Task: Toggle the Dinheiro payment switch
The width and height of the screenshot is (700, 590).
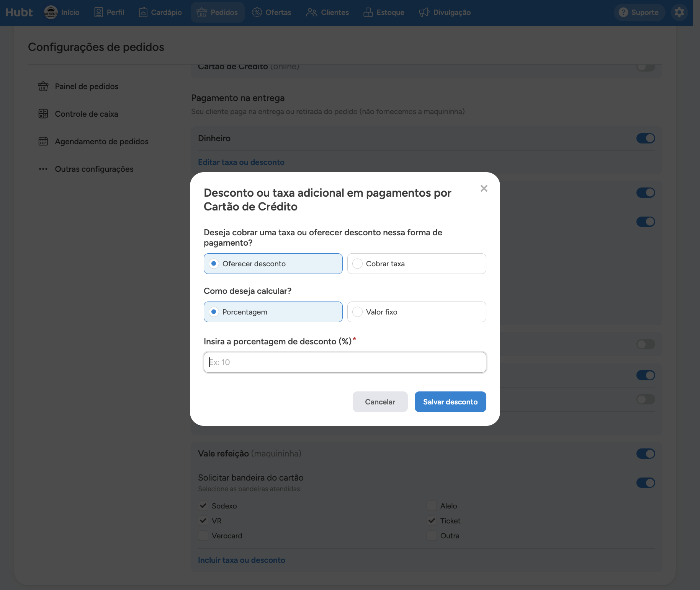Action: [x=646, y=138]
